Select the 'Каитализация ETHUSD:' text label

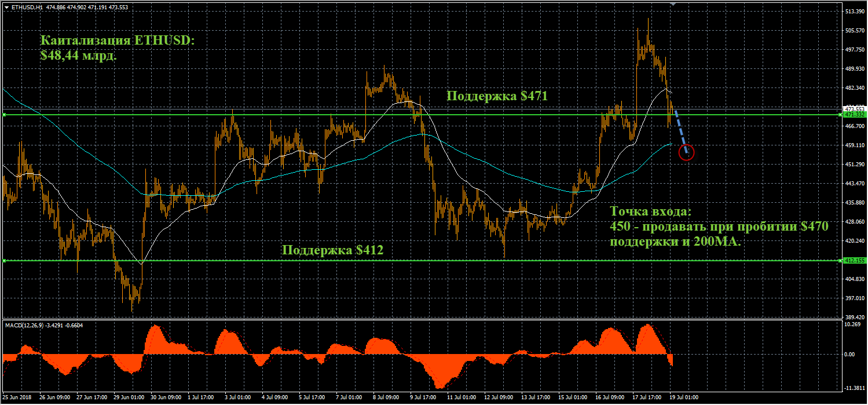click(x=118, y=41)
